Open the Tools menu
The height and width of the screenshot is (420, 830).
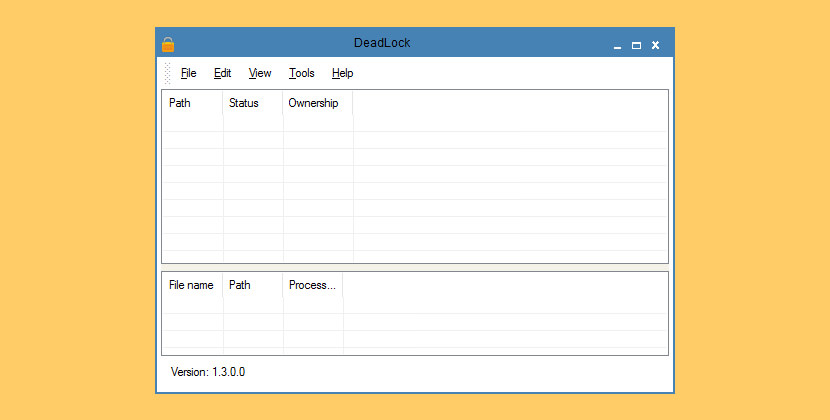(x=302, y=73)
